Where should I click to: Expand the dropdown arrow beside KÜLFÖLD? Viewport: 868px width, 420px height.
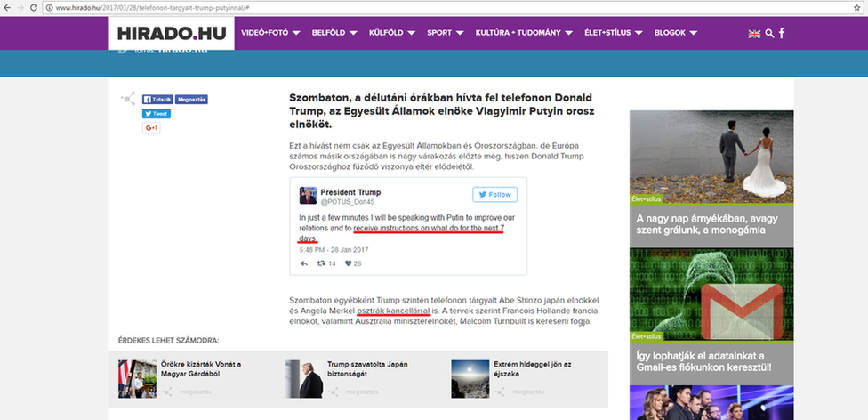[x=411, y=33]
